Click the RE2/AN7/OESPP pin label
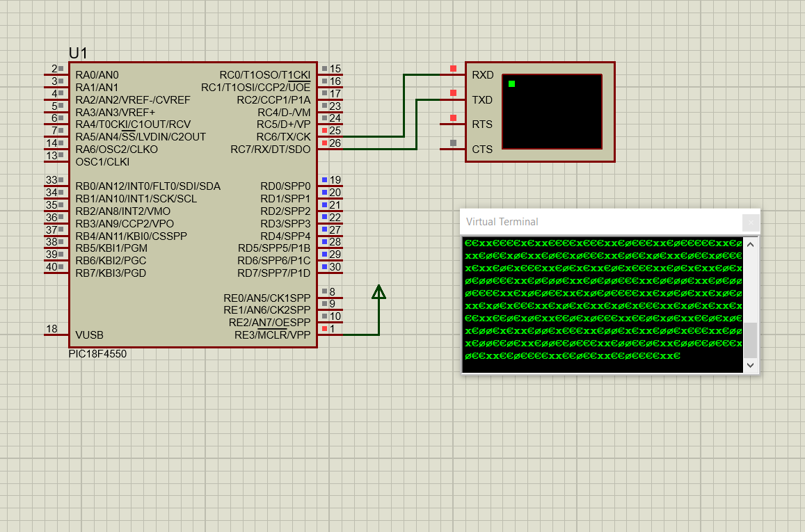Image resolution: width=805 pixels, height=532 pixels. pyautogui.click(x=269, y=323)
